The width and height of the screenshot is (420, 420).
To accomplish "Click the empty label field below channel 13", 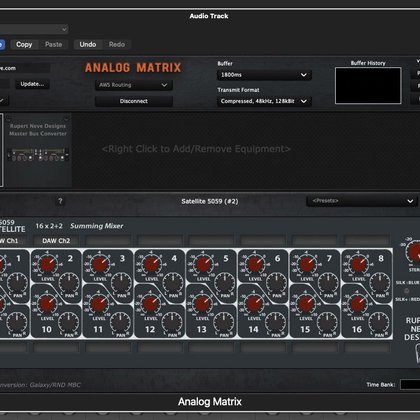I will coord(211,348).
